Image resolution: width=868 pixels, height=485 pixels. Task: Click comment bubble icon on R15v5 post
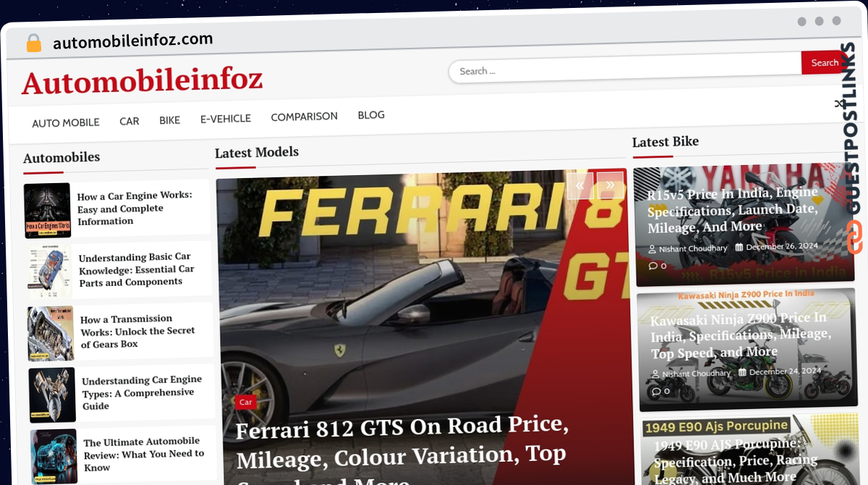[x=653, y=266]
